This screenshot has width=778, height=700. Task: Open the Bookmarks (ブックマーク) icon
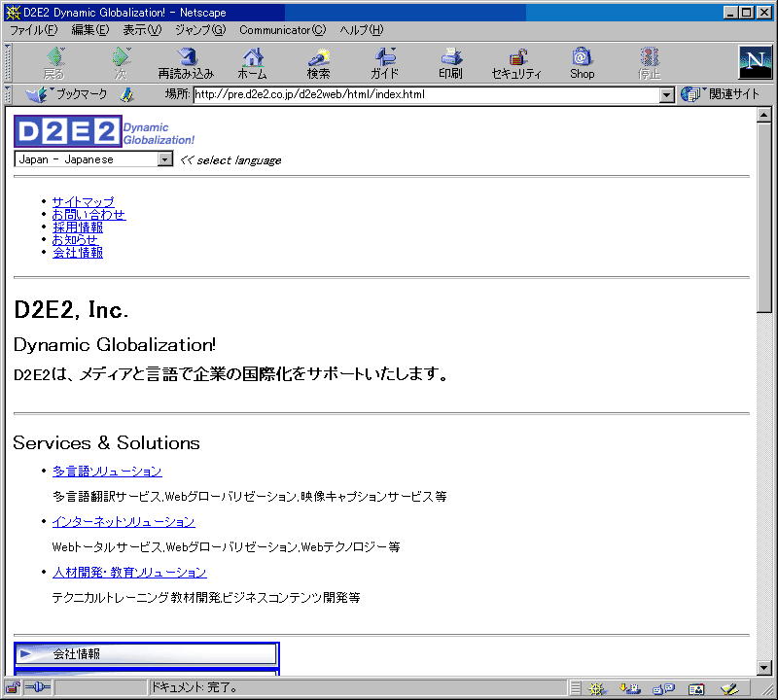[x=67, y=93]
